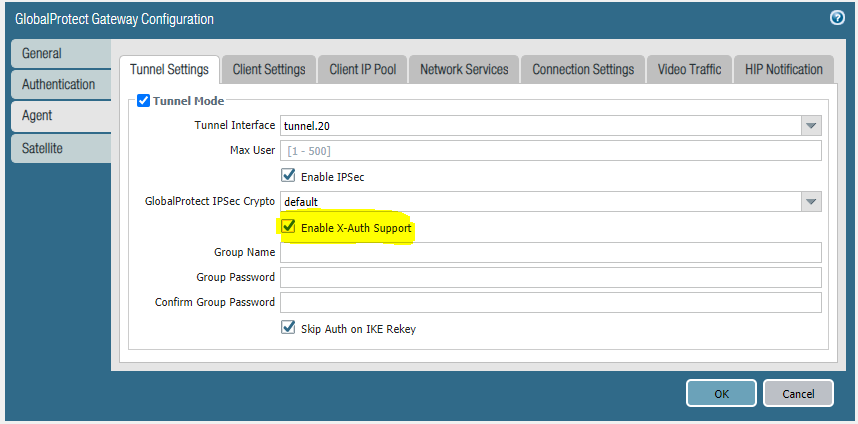Expand the GlobalProtect IPSec Crypto dropdown arrow

[811, 202]
